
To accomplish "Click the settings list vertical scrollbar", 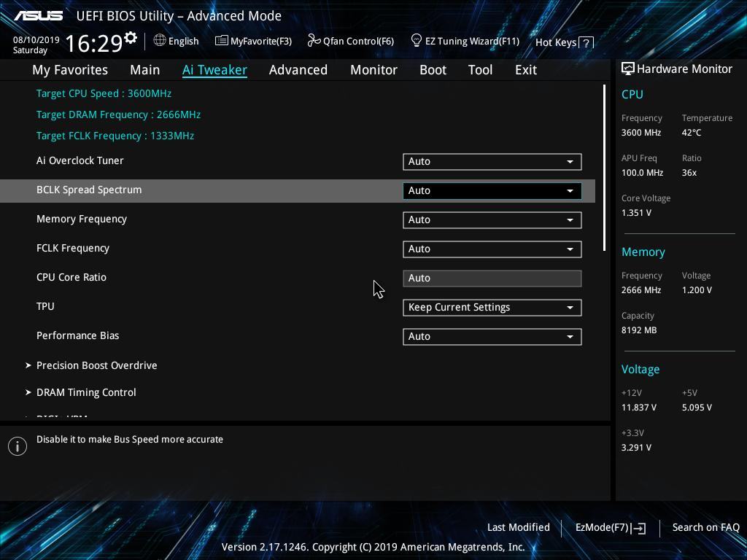I will click(604, 168).
